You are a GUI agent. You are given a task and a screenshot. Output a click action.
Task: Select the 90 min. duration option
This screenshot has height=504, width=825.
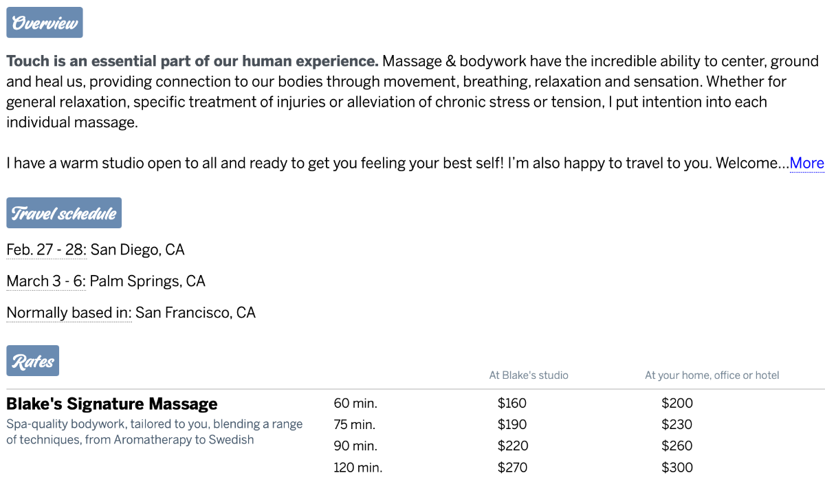click(x=355, y=446)
